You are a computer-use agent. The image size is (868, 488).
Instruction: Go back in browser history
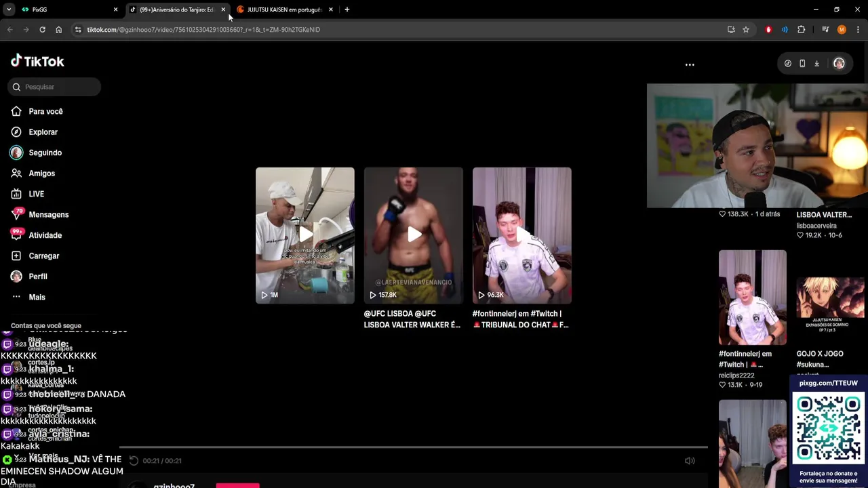(9, 30)
